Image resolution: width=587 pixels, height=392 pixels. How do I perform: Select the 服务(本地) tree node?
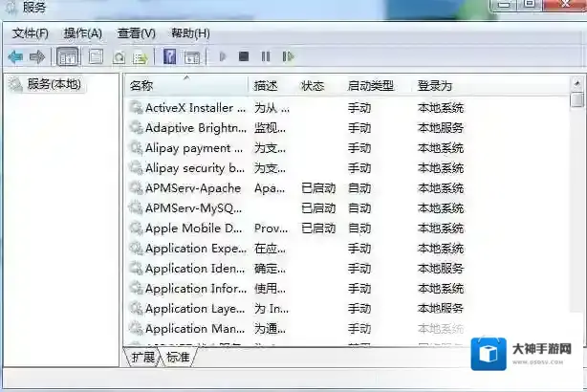click(x=54, y=84)
